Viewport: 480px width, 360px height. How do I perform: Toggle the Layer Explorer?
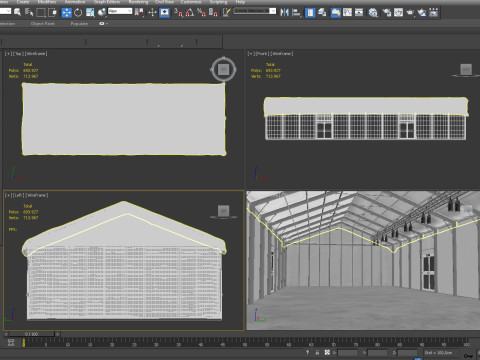(322, 13)
